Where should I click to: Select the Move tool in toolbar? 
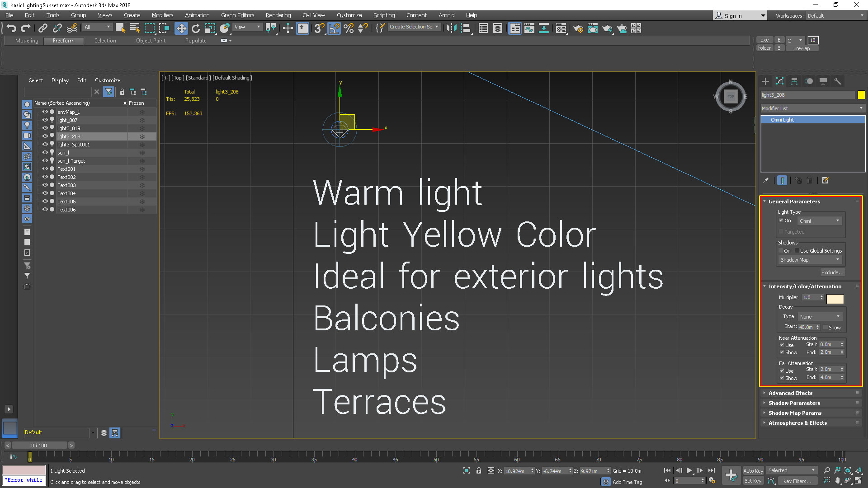pos(181,28)
